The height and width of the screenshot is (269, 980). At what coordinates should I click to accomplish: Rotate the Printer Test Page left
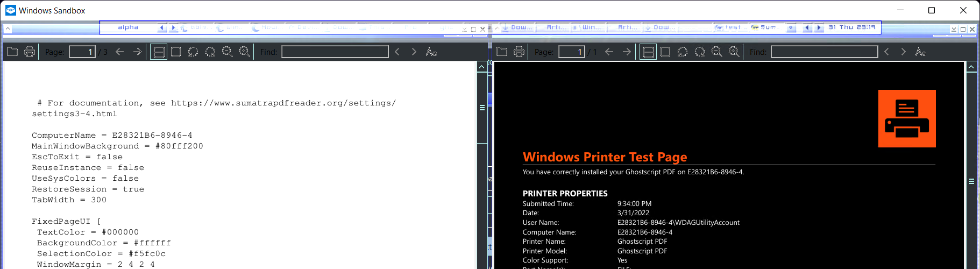pyautogui.click(x=683, y=52)
